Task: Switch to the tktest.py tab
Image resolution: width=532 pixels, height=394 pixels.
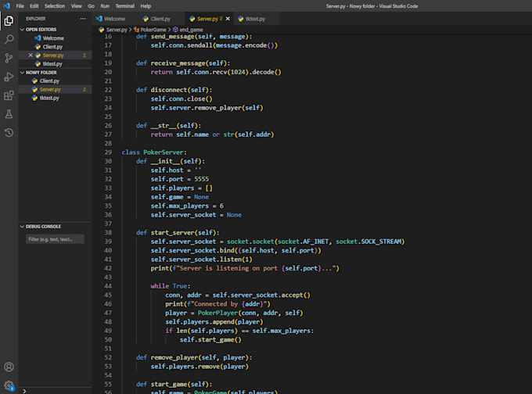Action: 255,19
